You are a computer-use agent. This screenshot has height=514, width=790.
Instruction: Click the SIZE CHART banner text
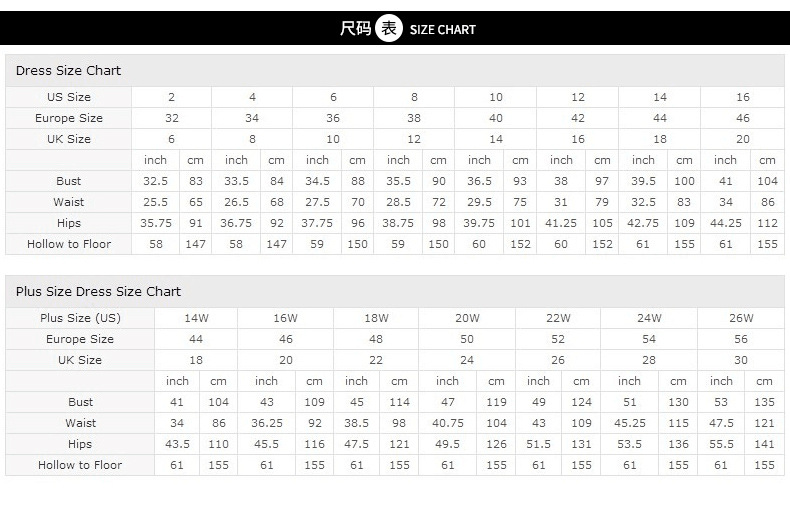tap(443, 30)
